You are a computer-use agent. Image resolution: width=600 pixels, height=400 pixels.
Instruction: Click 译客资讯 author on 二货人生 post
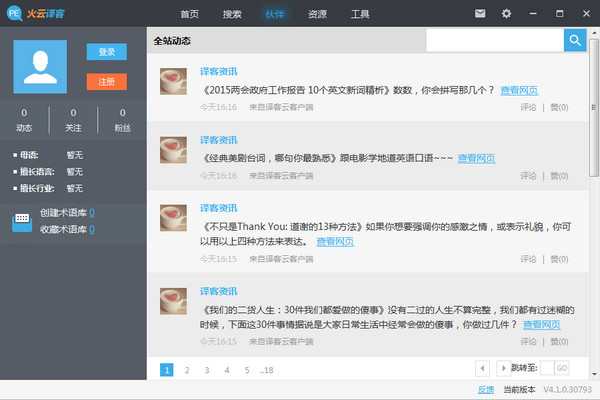219,291
